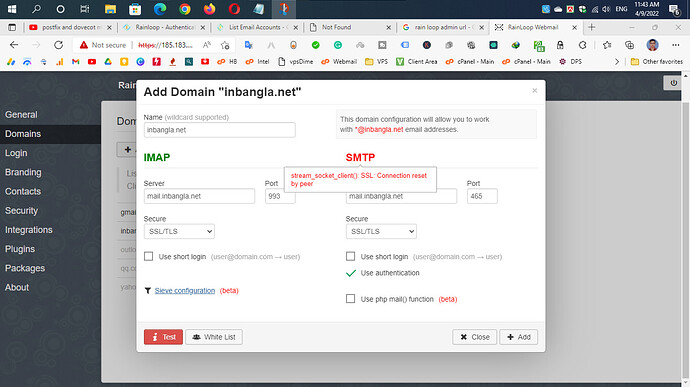This screenshot has height=387, width=690.
Task: Open Client Area bookmark
Action: 416,62
